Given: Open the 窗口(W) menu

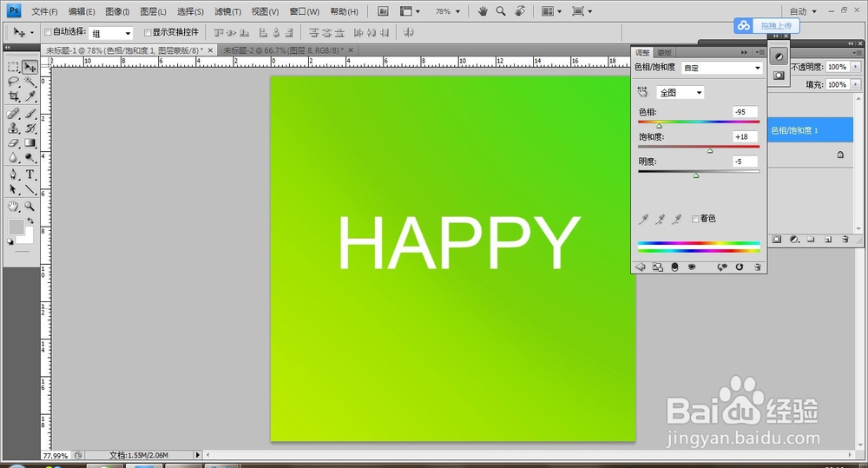Looking at the screenshot, I should (x=304, y=11).
